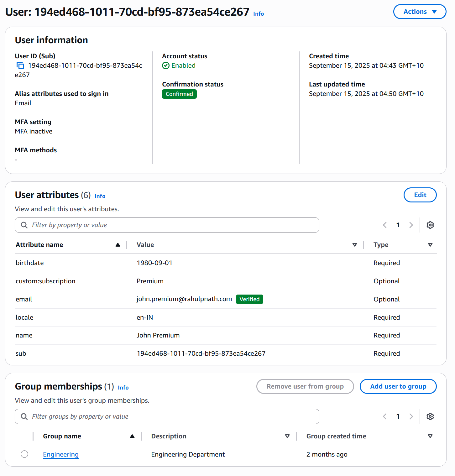Copy the User ID (Sub) value
Image resolution: width=455 pixels, height=476 pixels.
pos(20,65)
